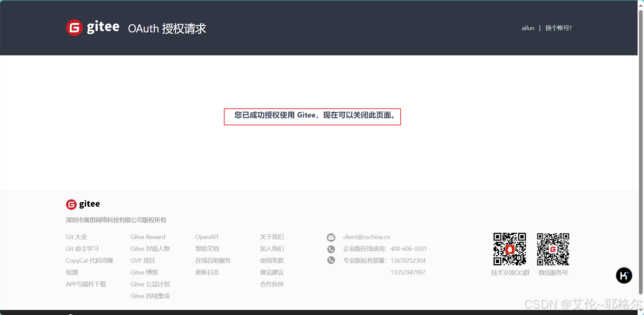Screen dimensions: 644x315
Task: Open the Gitee 公益计划 link
Action: [150, 284]
